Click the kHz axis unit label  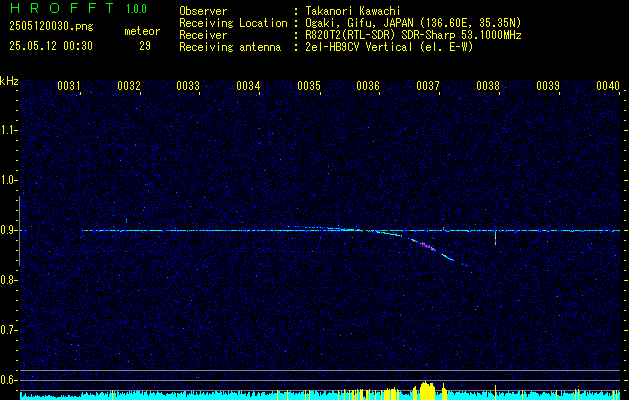[9, 81]
